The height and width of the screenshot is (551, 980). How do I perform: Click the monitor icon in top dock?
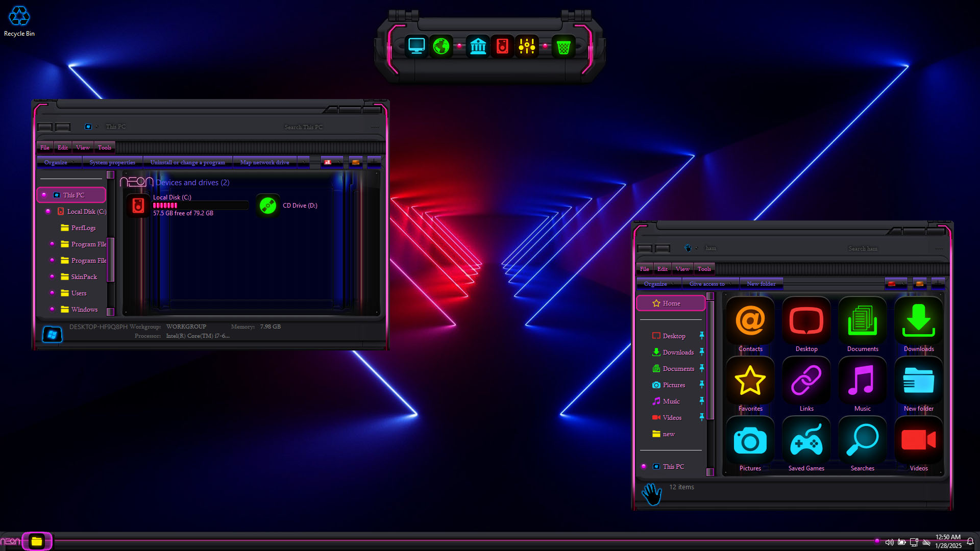point(416,46)
